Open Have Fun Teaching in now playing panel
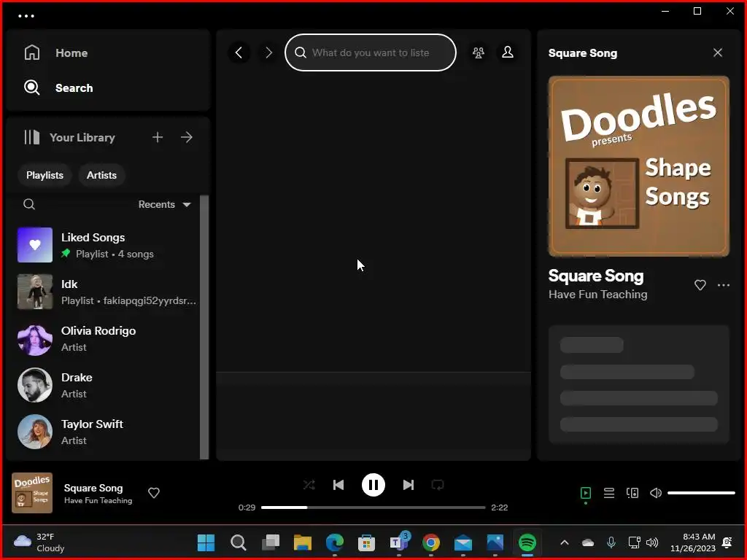Viewport: 747px width, 560px height. pyautogui.click(x=598, y=295)
